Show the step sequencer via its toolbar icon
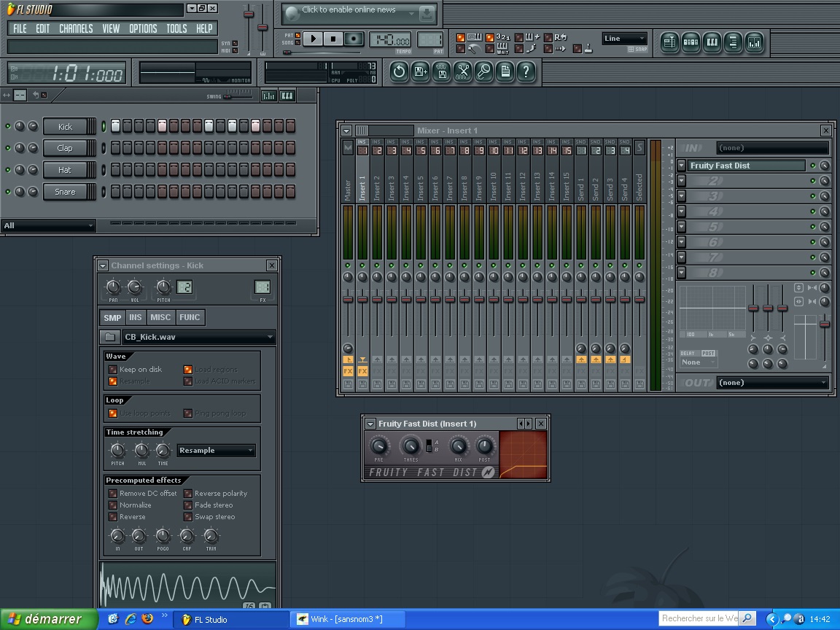 click(x=691, y=42)
